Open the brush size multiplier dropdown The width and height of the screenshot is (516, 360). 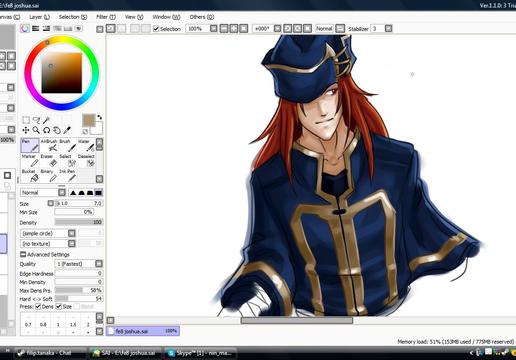51,203
